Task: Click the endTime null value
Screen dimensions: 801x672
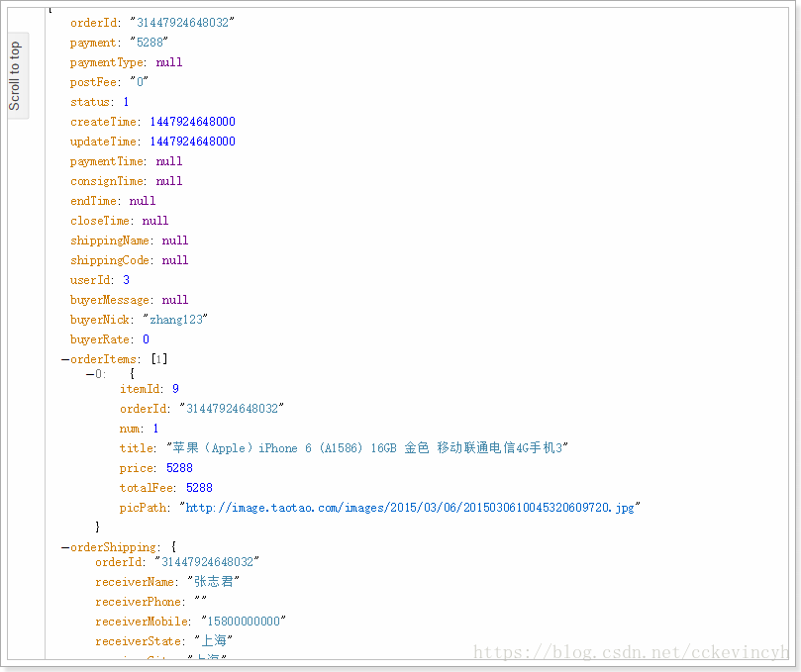Action: click(143, 201)
